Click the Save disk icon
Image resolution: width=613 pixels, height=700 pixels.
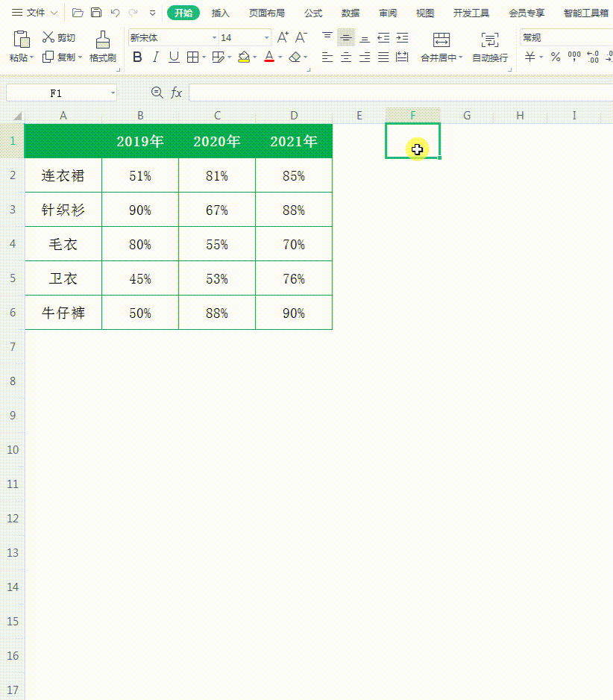pos(96,13)
